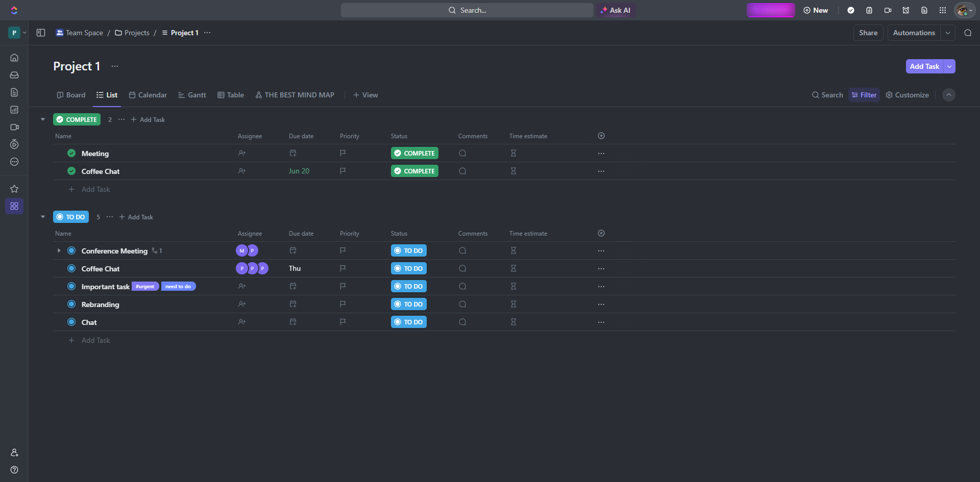Open the Inbox sidebar icon
Viewport: 980px width, 482px height.
[14, 75]
